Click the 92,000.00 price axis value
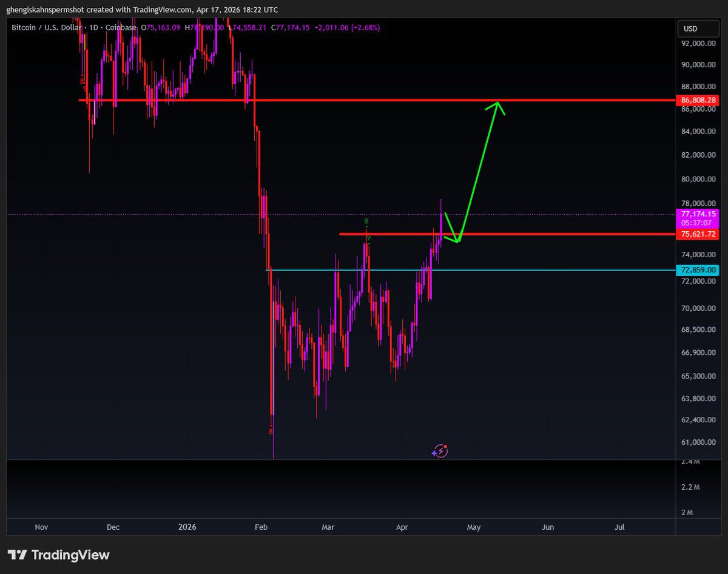728x574 pixels. 699,44
